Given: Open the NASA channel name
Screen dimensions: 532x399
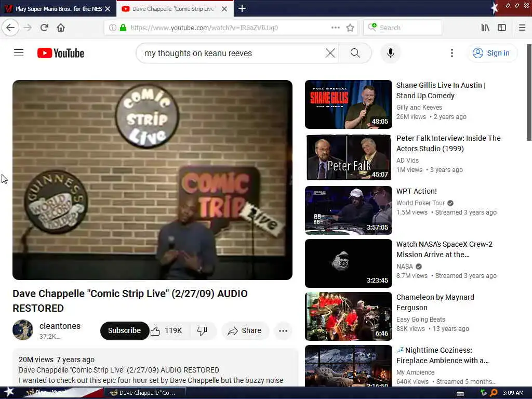Looking at the screenshot, I should (404, 267).
